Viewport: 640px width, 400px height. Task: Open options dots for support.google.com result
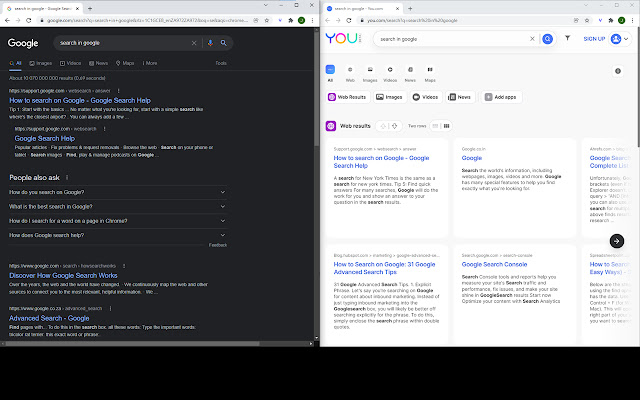coord(119,91)
